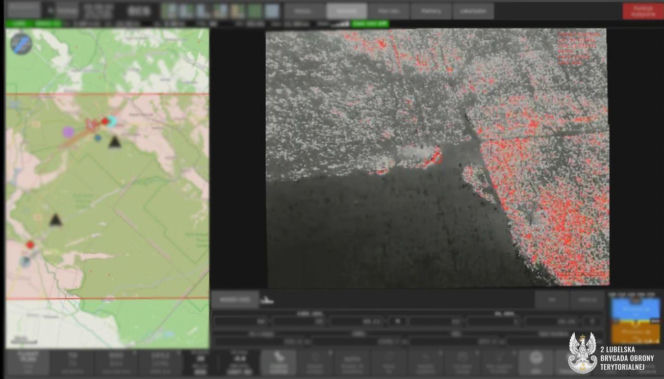The width and height of the screenshot is (664, 379).
Task: Select the cyan circle marker on the map
Action: (112, 122)
